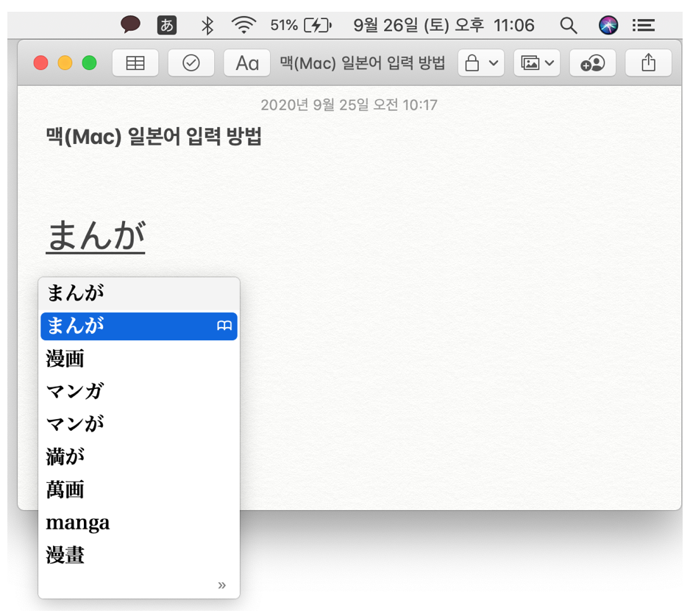Viewport: 690px width, 616px height.
Task: Open dictionary icon on highlighted candidate
Action: click(224, 326)
